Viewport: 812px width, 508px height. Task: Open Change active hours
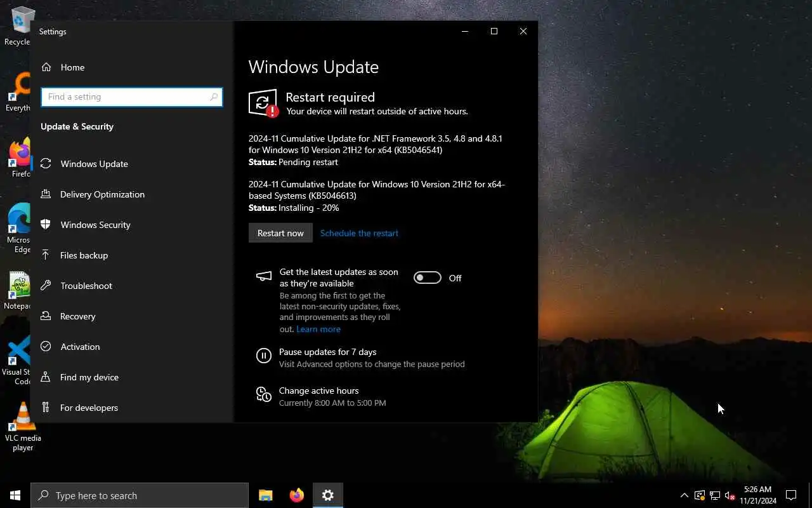click(318, 391)
